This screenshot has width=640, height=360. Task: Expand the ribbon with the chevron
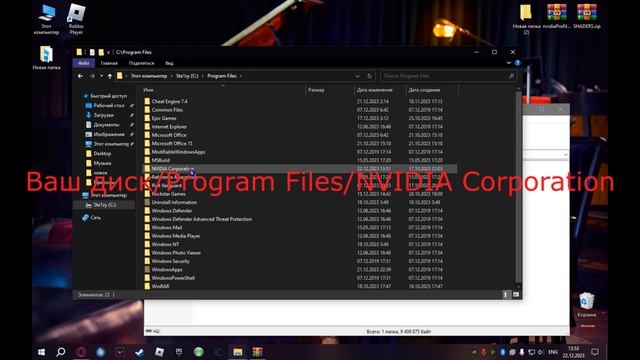click(x=509, y=63)
